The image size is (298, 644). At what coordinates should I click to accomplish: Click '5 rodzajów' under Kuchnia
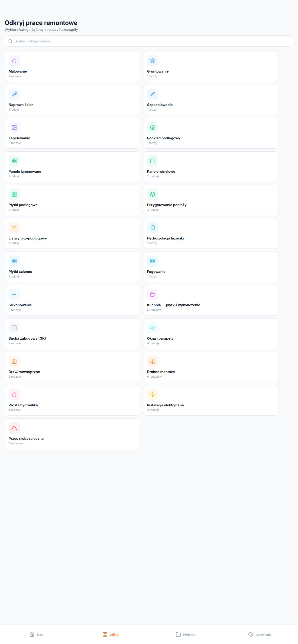click(x=154, y=310)
